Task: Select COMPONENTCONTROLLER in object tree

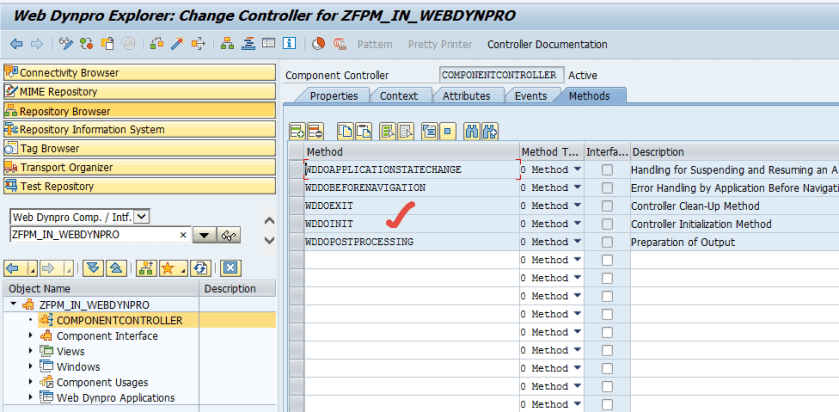Action: tap(119, 321)
